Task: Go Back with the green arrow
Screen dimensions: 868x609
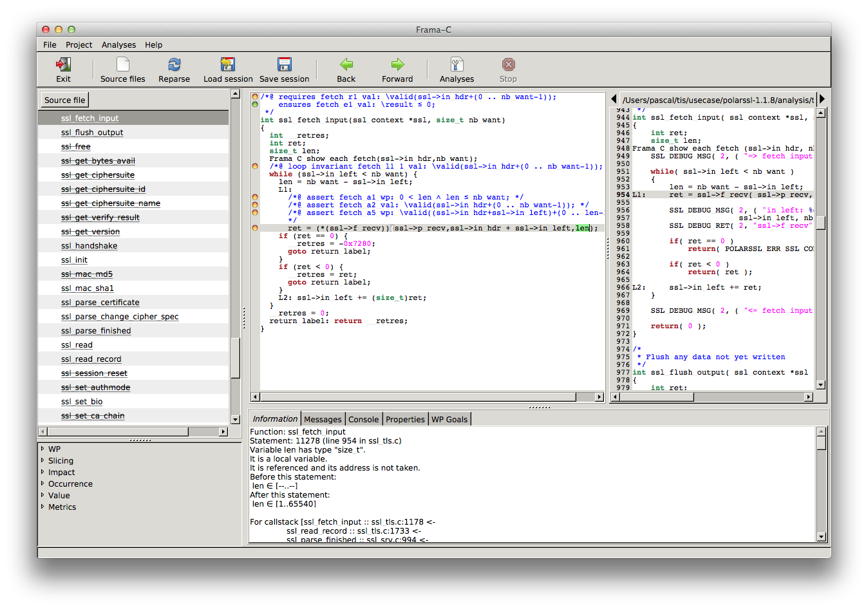Action: pyautogui.click(x=346, y=64)
